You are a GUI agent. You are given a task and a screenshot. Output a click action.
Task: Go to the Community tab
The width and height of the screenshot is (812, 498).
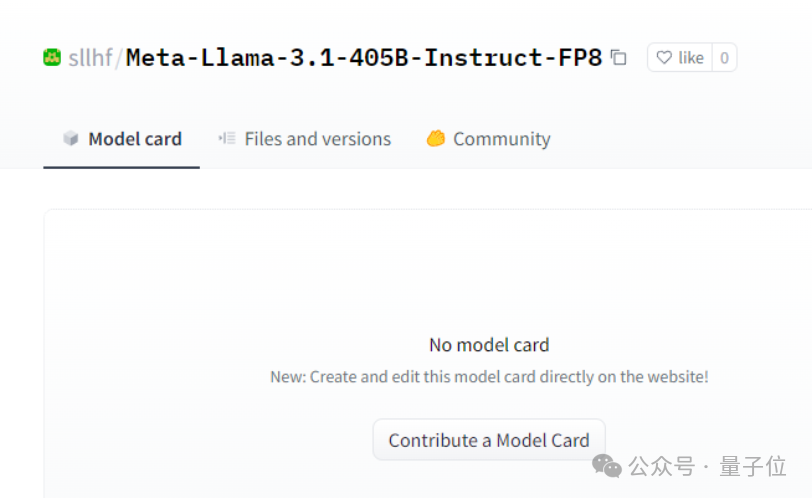point(501,139)
